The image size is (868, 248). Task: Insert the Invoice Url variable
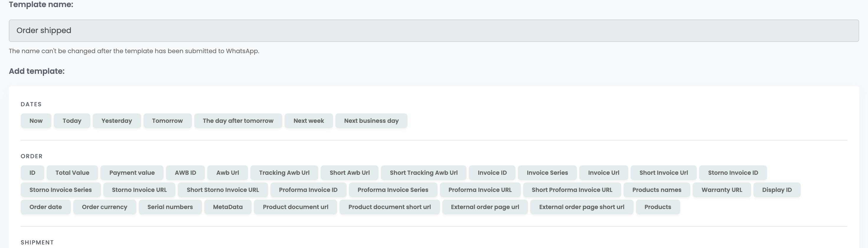coord(603,172)
